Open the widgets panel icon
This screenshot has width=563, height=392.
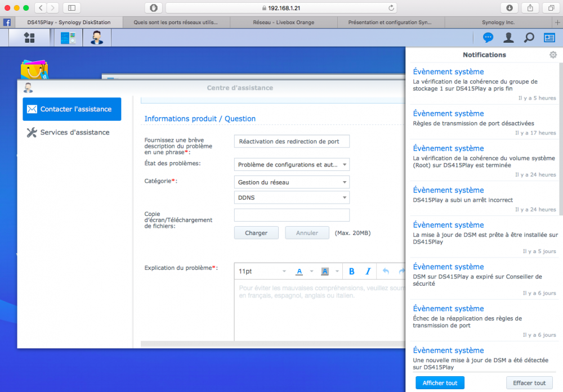pyautogui.click(x=549, y=37)
